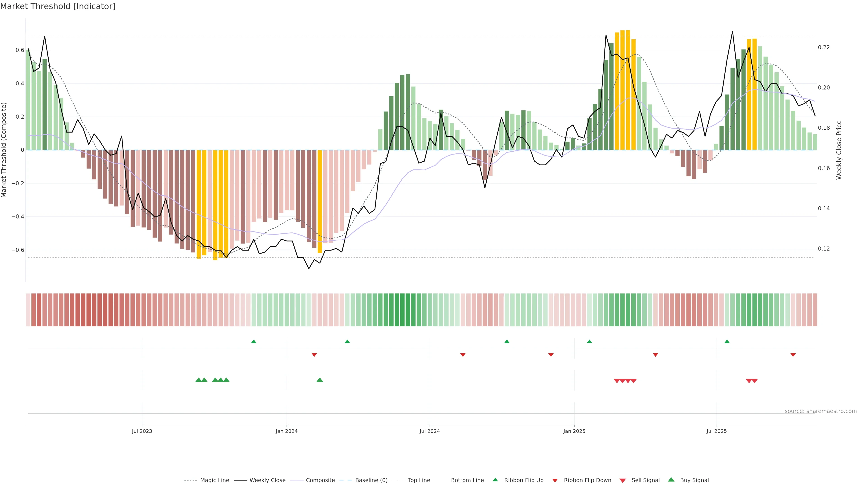Click the Market Threshold (Composite) axis title
Image resolution: width=868 pixels, height=488 pixels.
(4, 150)
